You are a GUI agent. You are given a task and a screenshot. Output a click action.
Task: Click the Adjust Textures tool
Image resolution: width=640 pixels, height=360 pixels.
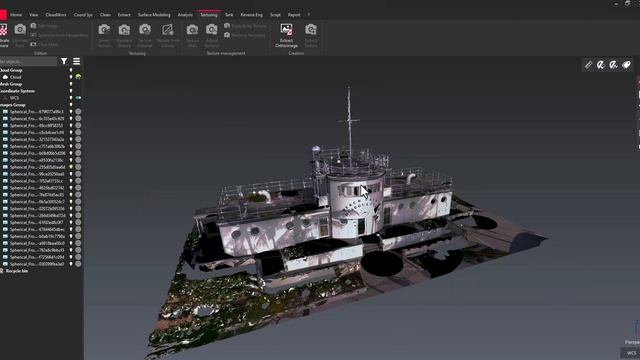(211, 35)
